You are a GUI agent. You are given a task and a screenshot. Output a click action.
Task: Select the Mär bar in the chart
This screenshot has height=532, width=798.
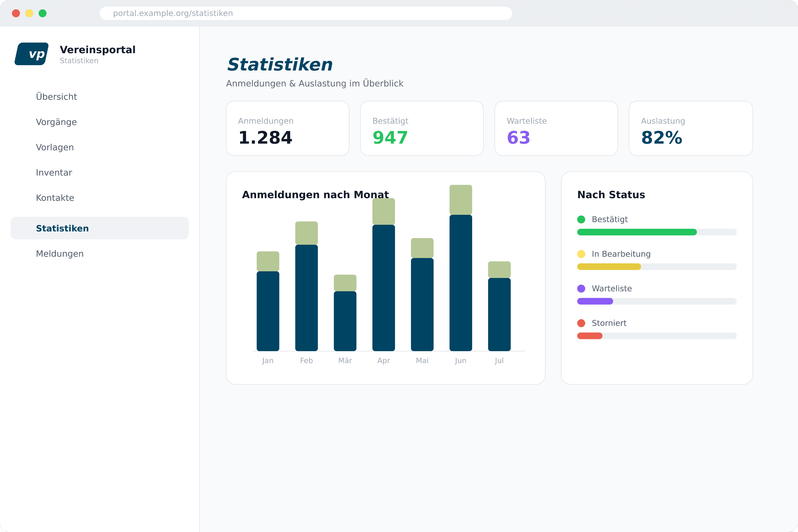[x=345, y=313]
